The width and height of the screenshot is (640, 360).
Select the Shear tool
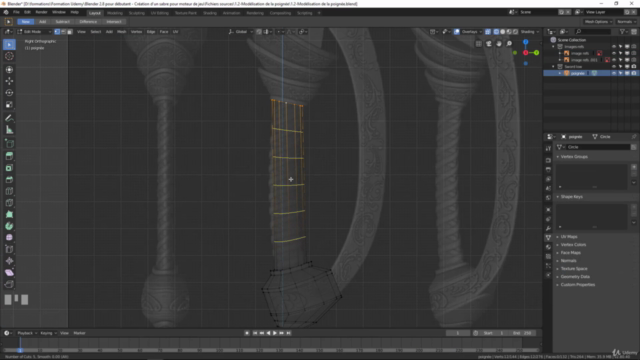coord(9,273)
